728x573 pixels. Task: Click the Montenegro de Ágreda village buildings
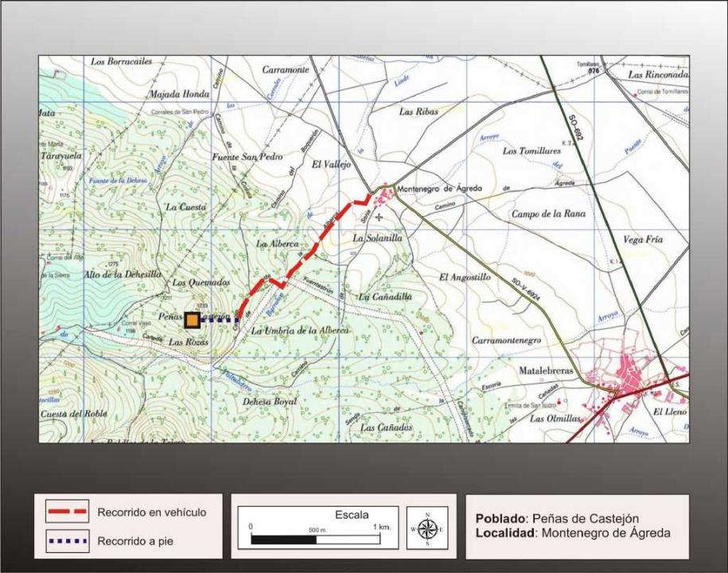(383, 197)
